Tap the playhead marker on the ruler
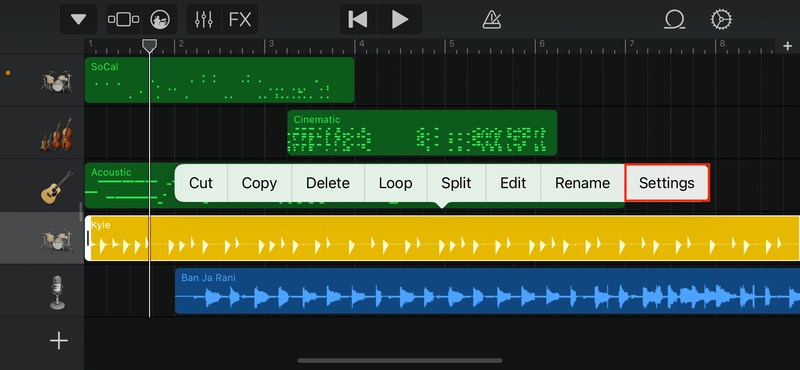Viewport: 800px width, 370px height. 149,46
